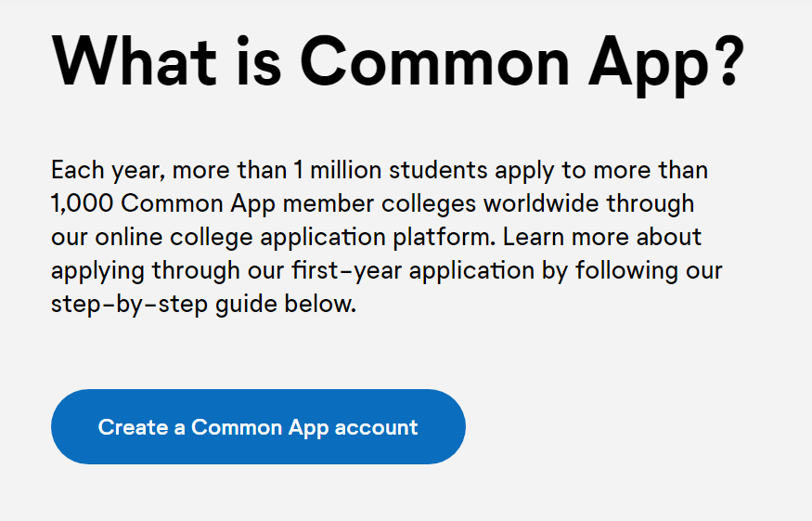Click the word "Create" on the blue button
Image resolution: width=812 pixels, height=521 pixels.
tap(133, 427)
